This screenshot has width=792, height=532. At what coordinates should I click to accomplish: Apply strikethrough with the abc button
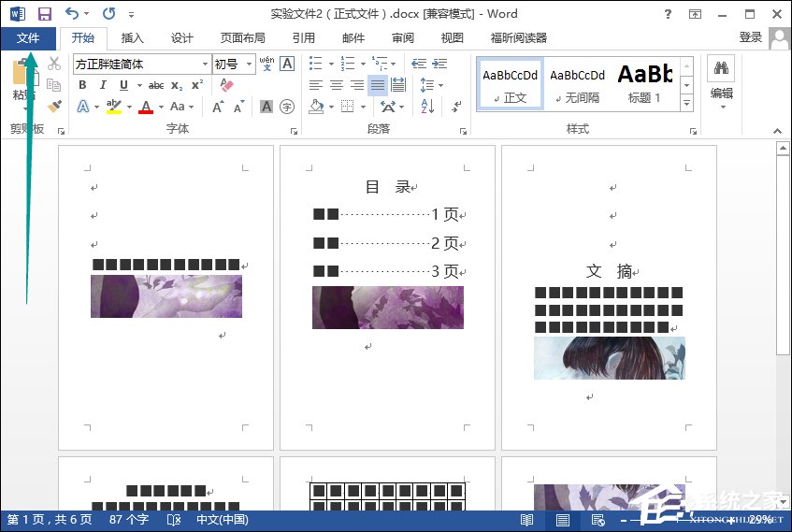[156, 85]
